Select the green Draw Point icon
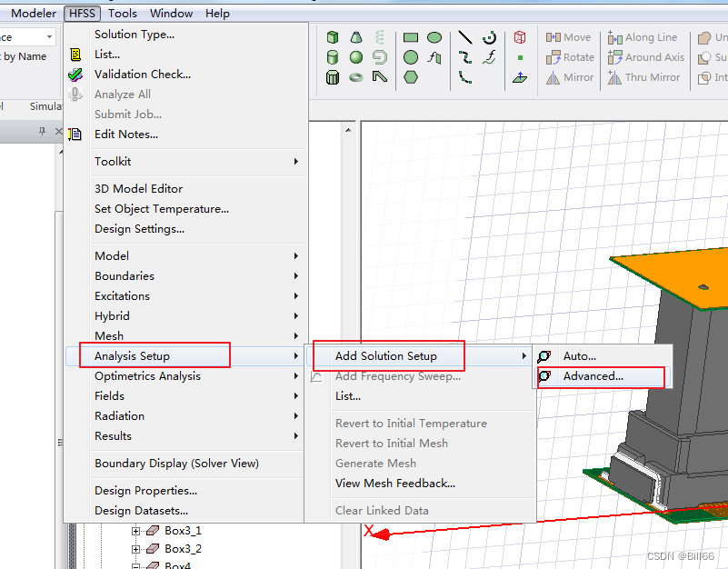 (520, 57)
